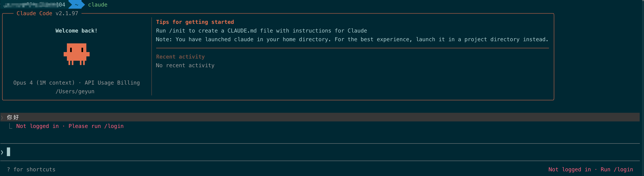Click the 'Welcome back!' heading
644x176 pixels.
click(76, 31)
